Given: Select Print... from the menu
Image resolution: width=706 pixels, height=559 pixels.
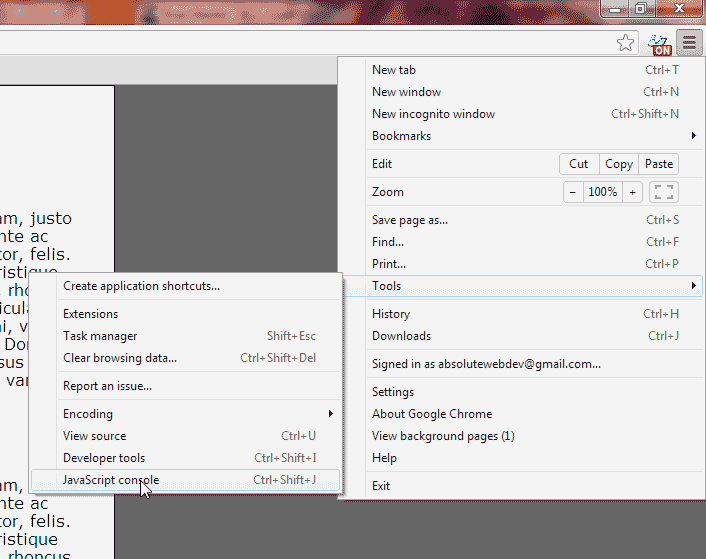Looking at the screenshot, I should point(534,264).
